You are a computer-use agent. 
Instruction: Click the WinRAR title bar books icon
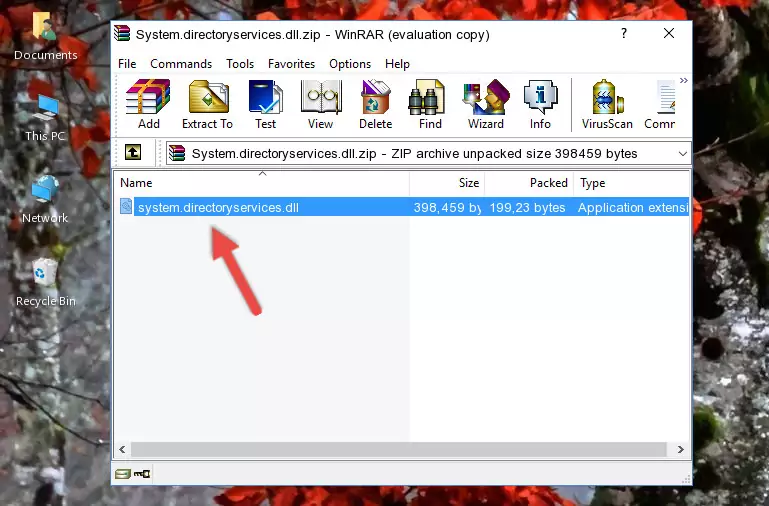coord(122,34)
